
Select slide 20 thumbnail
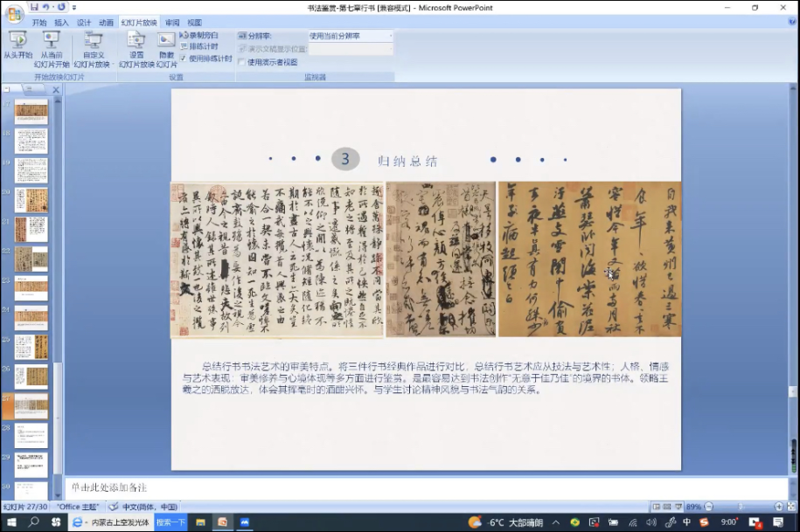[x=31, y=200]
